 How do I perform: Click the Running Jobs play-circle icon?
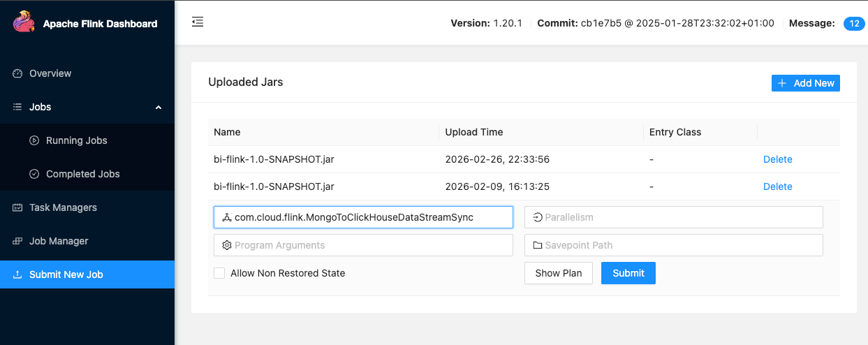(34, 140)
